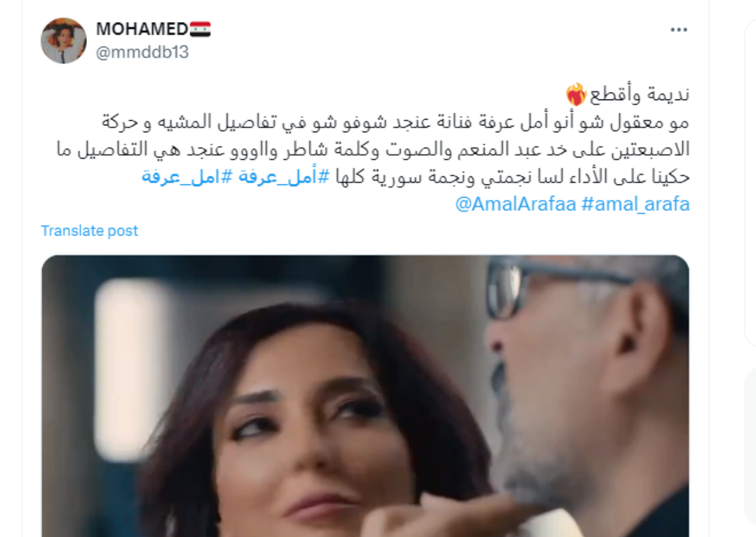Click the post line starting مو معقول
The image size is (756, 537).
(396, 122)
